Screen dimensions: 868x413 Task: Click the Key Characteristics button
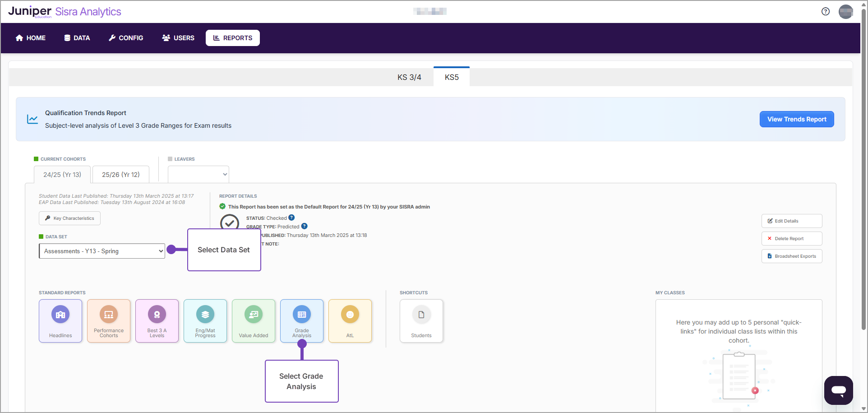[x=69, y=218]
